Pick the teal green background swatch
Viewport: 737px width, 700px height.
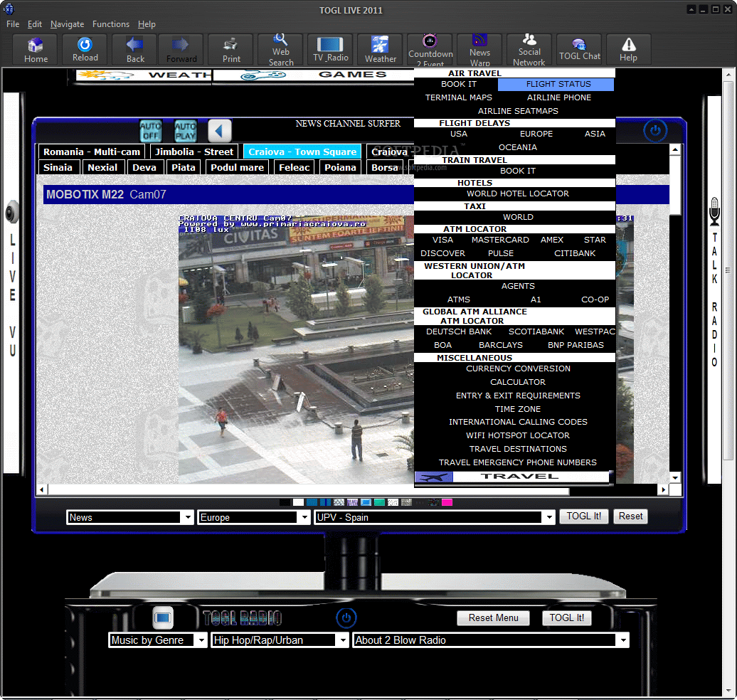click(379, 502)
